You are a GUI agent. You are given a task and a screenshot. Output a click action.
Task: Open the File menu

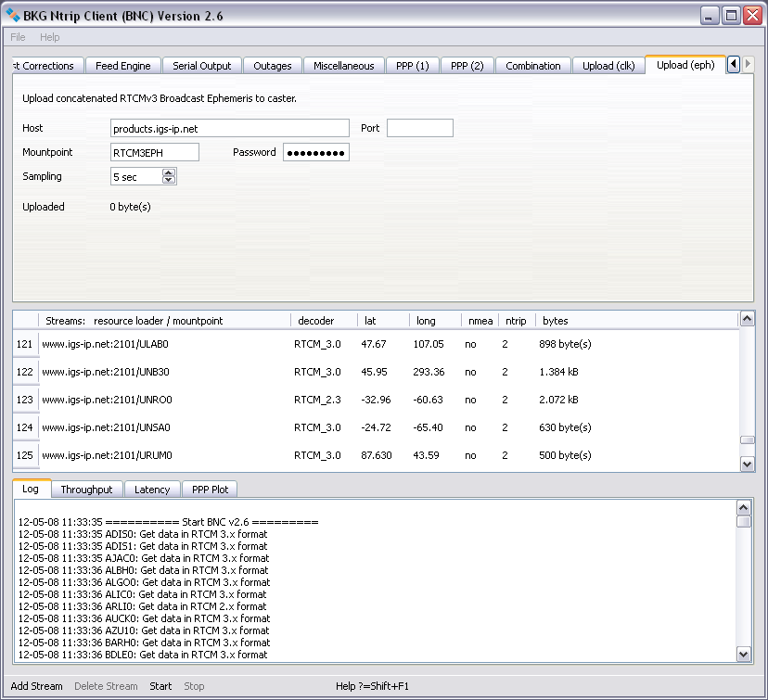(18, 37)
